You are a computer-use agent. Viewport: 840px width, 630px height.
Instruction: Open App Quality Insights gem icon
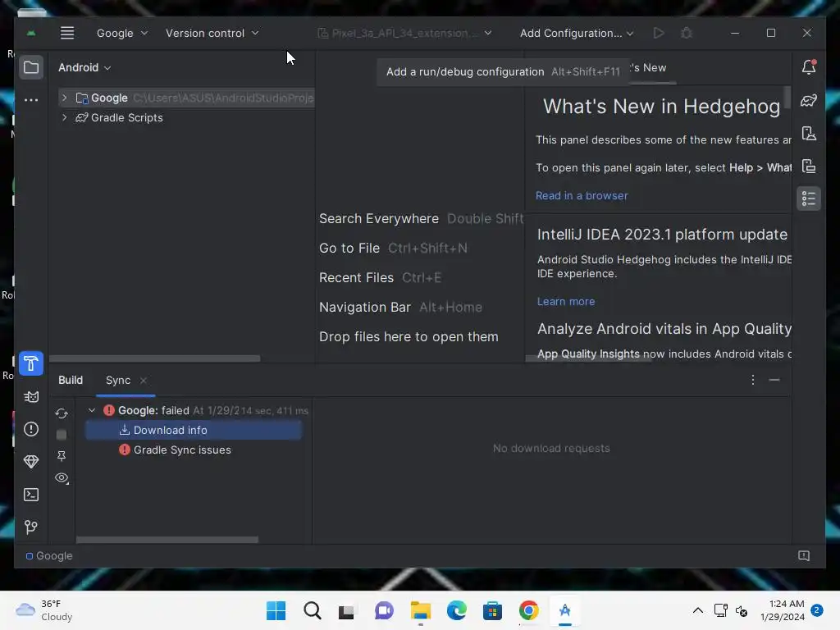point(31,462)
